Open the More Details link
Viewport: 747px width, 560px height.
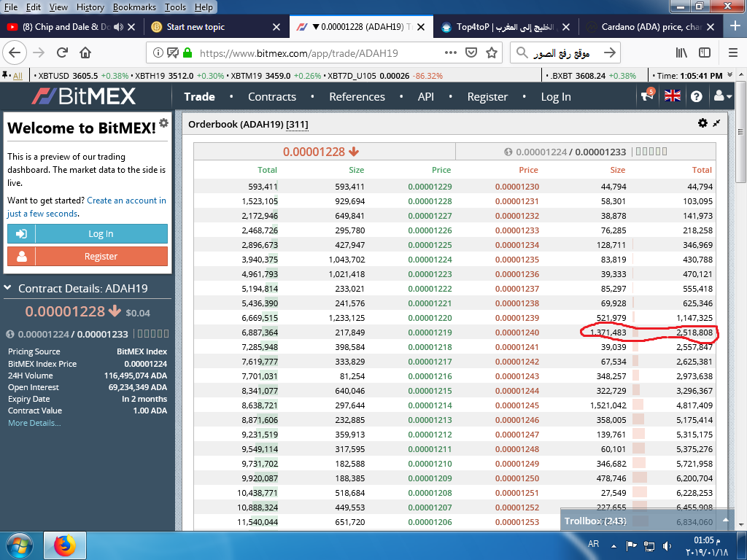point(34,423)
